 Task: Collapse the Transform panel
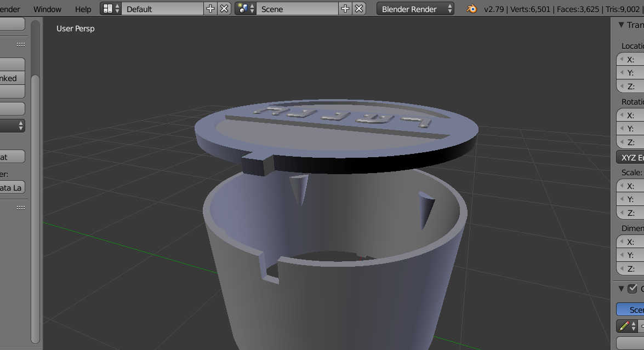coord(622,25)
